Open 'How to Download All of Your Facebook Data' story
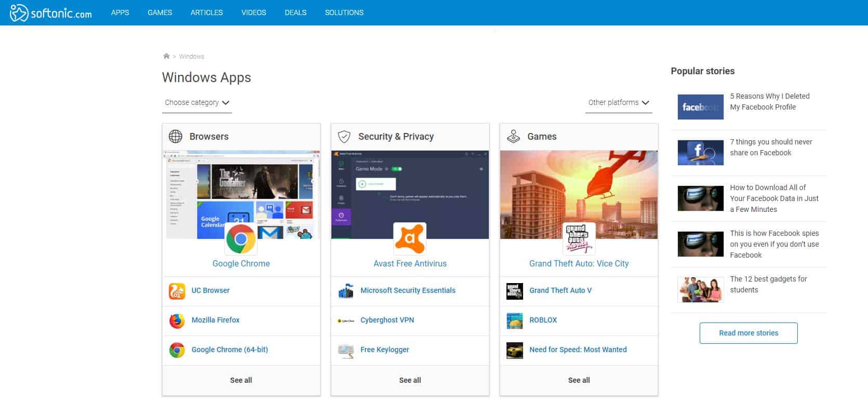This screenshot has width=868, height=402. (x=774, y=198)
